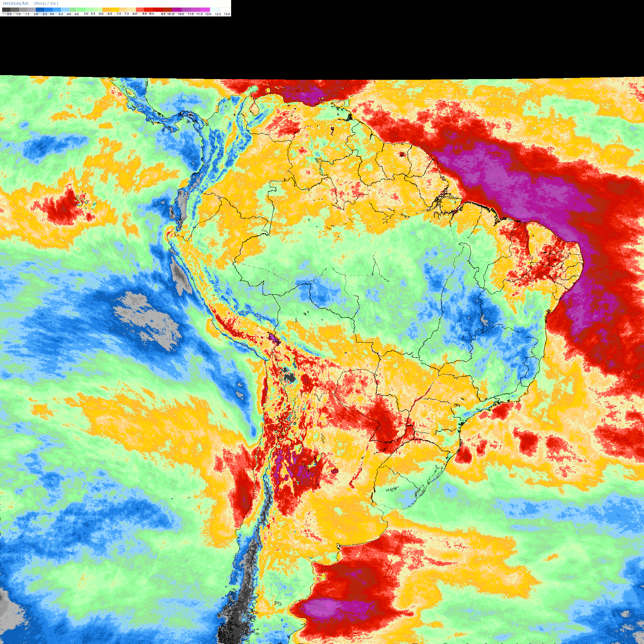The height and width of the screenshot is (644, 644).
Task: Select the 4.0 legend value
Action: click(x=69, y=14)
